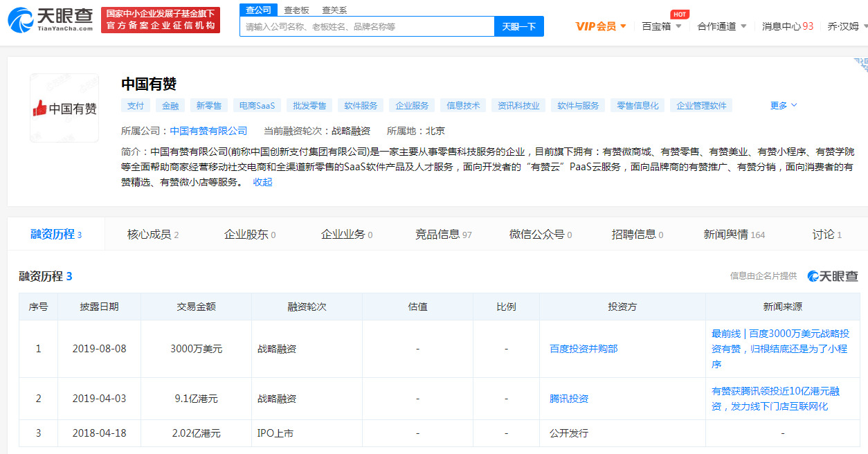868x454 pixels.
Task: Switch to the 查老板 search tab
Action: pyautogui.click(x=296, y=10)
